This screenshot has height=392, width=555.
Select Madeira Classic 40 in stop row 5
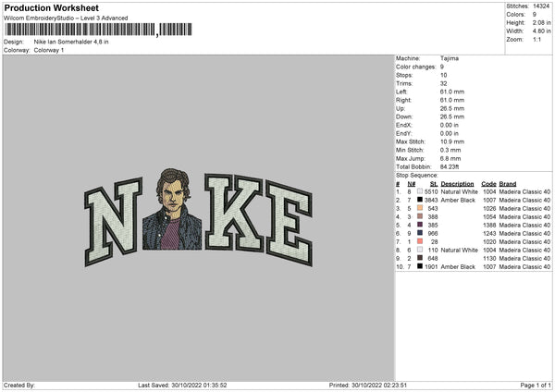[524, 225]
